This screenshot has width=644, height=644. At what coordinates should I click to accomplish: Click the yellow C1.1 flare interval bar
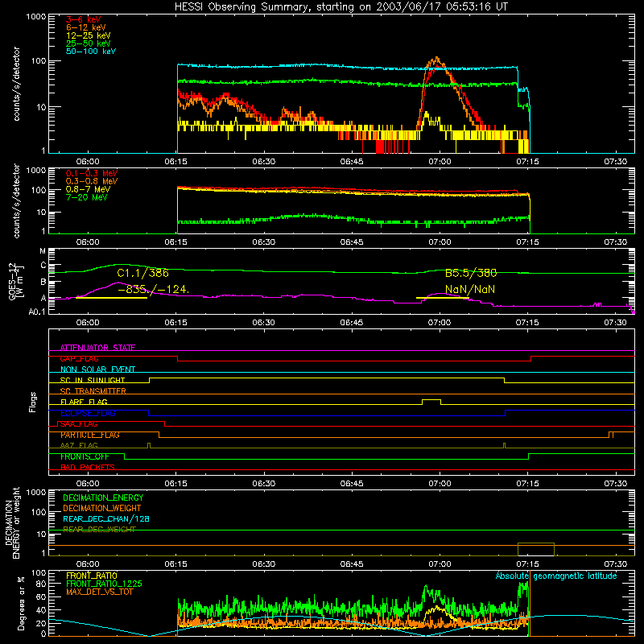click(111, 297)
